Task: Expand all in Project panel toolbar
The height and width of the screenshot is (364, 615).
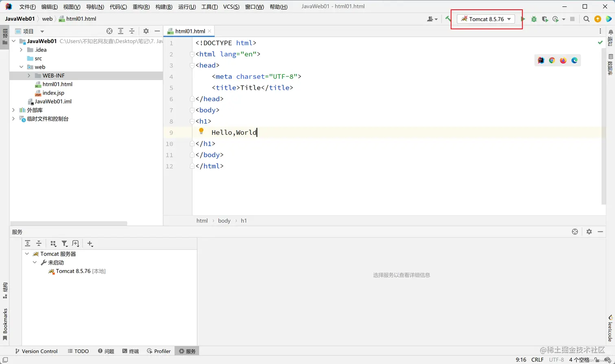Action: pyautogui.click(x=121, y=31)
